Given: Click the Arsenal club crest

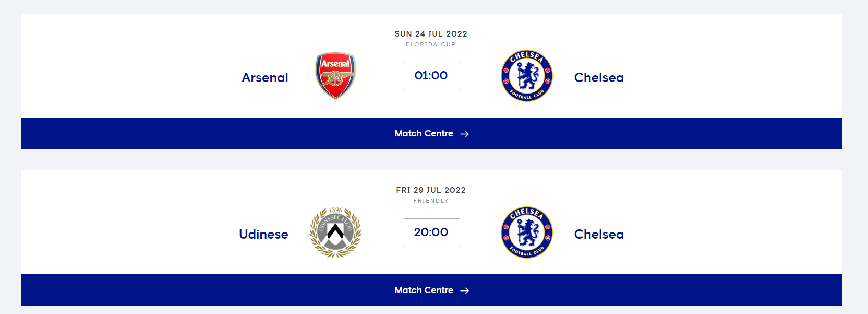Looking at the screenshot, I should (335, 76).
